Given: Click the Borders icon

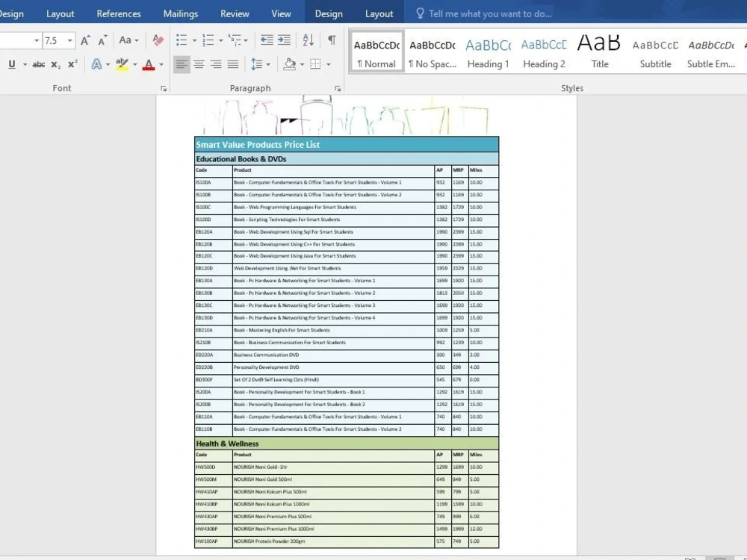Looking at the screenshot, I should click(315, 64).
